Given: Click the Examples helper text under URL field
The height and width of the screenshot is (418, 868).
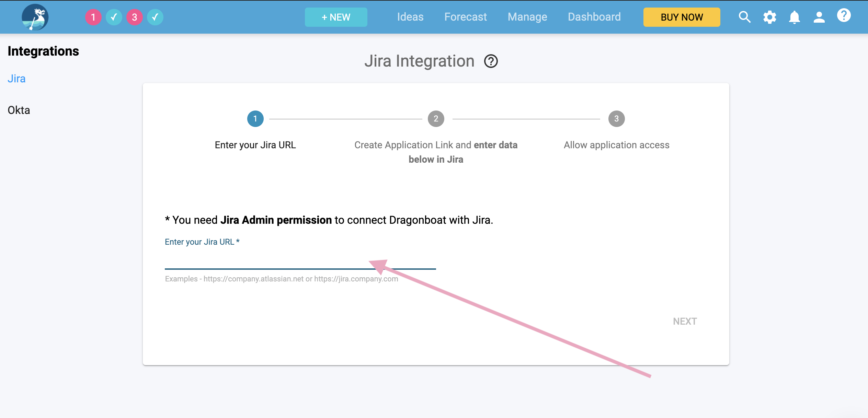Looking at the screenshot, I should coord(281,279).
